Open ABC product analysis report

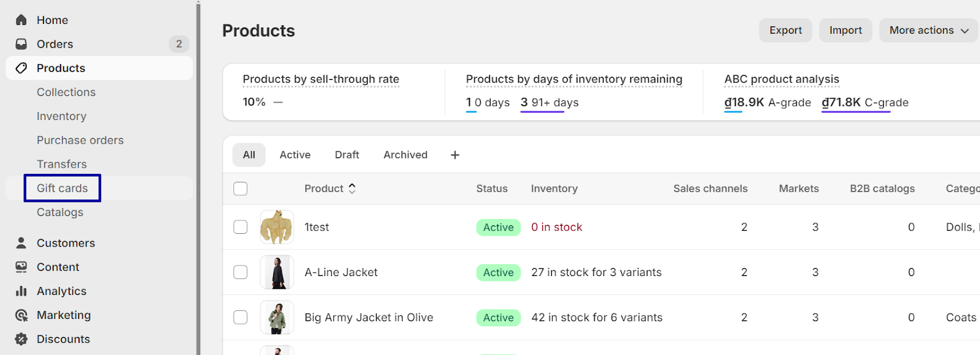point(782,80)
